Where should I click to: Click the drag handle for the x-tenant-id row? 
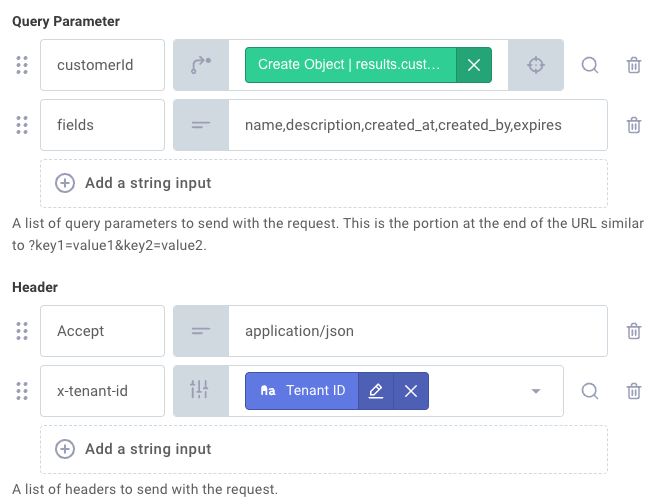[22, 391]
